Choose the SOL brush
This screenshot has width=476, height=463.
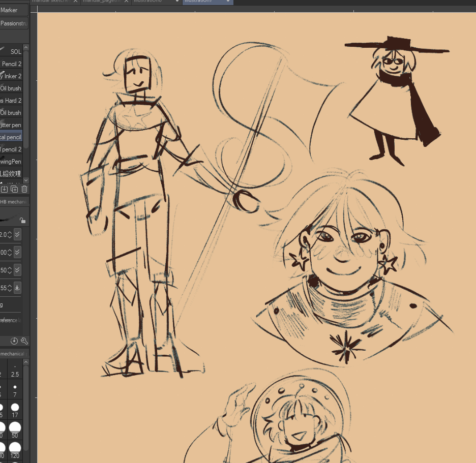click(x=15, y=52)
